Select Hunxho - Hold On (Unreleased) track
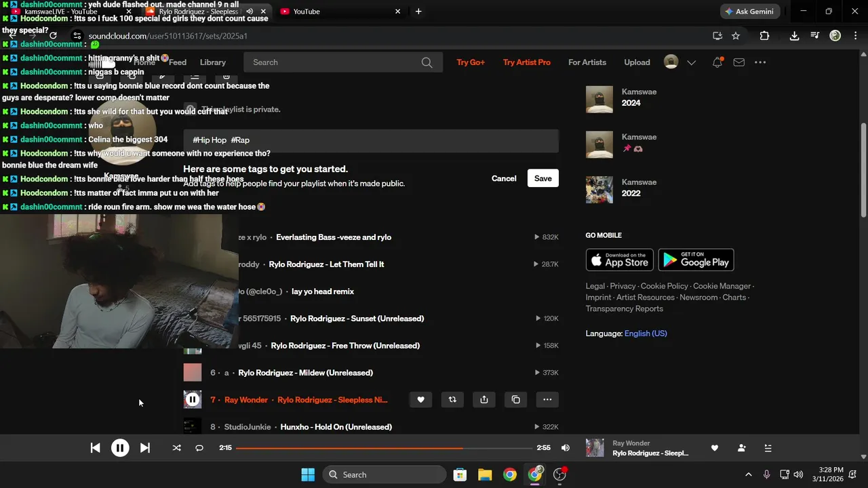Screen dimensions: 868x488 [336, 427]
